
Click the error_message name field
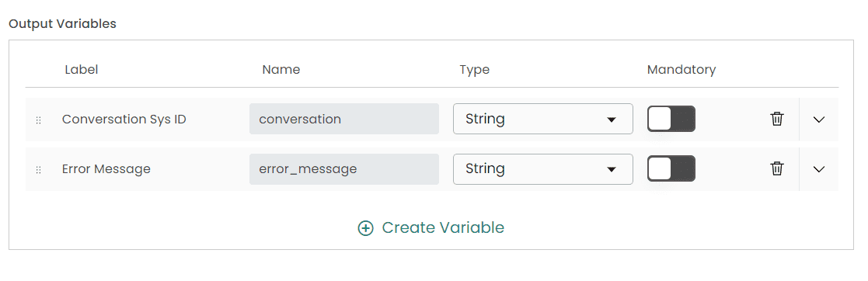(x=343, y=168)
